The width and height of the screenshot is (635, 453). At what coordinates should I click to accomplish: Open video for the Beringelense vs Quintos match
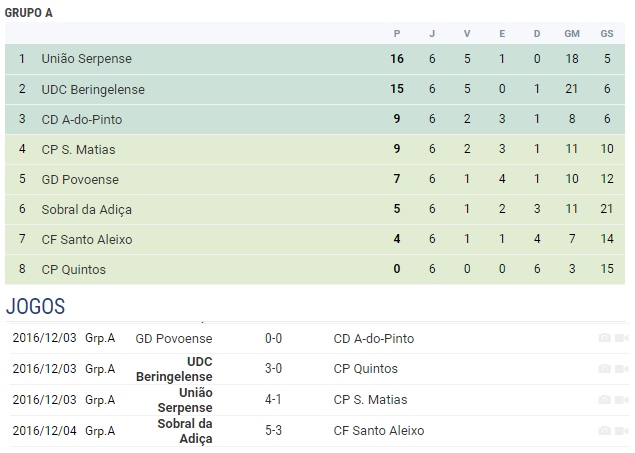coord(621,369)
